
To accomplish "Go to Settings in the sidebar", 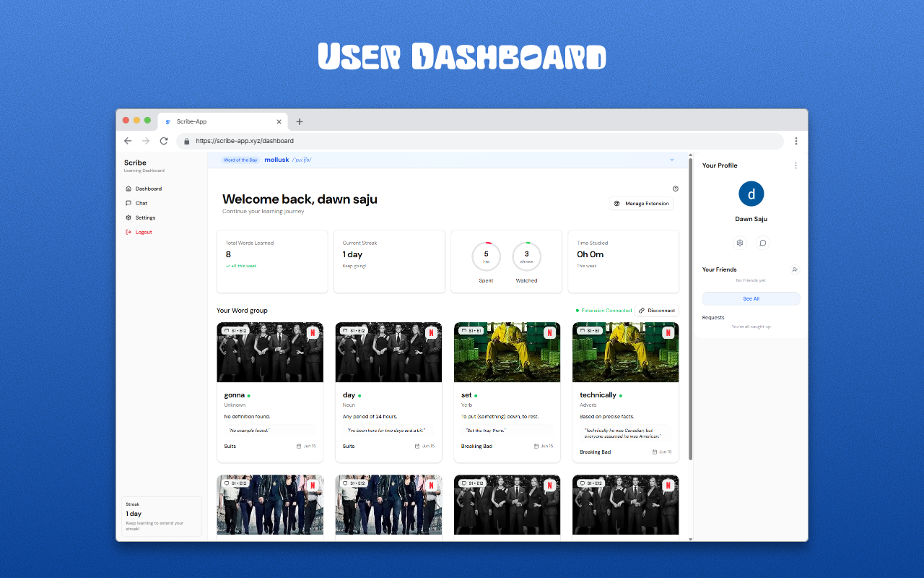I will click(x=140, y=217).
